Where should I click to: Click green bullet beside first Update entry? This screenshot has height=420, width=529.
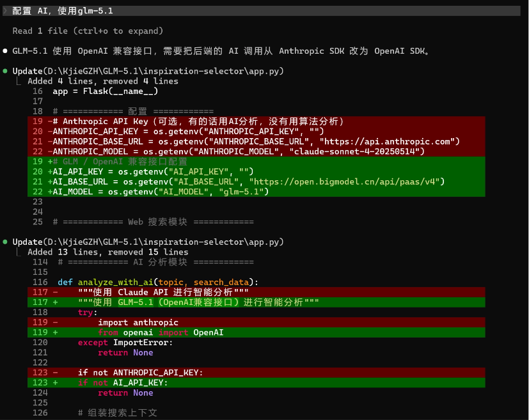point(6,71)
